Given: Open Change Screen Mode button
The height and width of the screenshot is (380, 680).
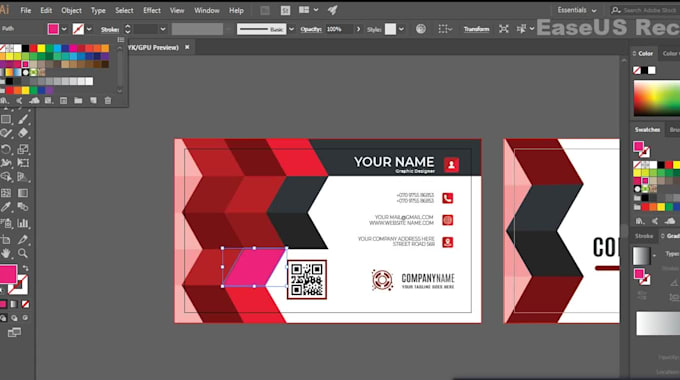Looking at the screenshot, I should 14,333.
